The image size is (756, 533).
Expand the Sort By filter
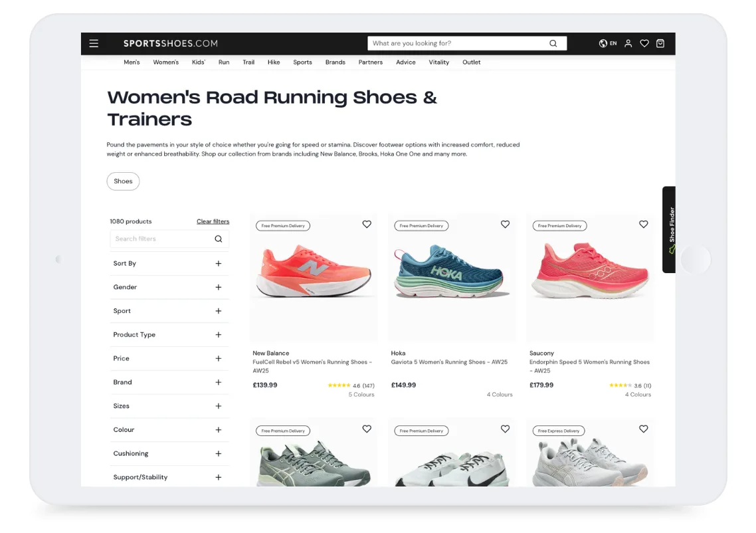coord(169,263)
